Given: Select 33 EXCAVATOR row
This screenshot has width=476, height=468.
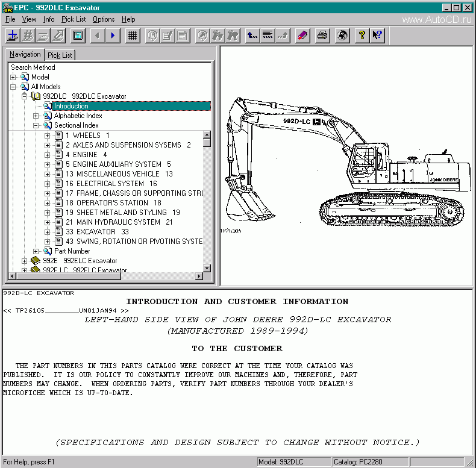Looking at the screenshot, I should [x=97, y=232].
